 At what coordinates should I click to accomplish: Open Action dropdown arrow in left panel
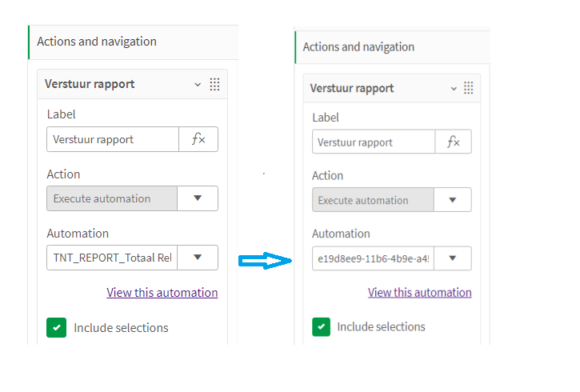[x=198, y=198]
